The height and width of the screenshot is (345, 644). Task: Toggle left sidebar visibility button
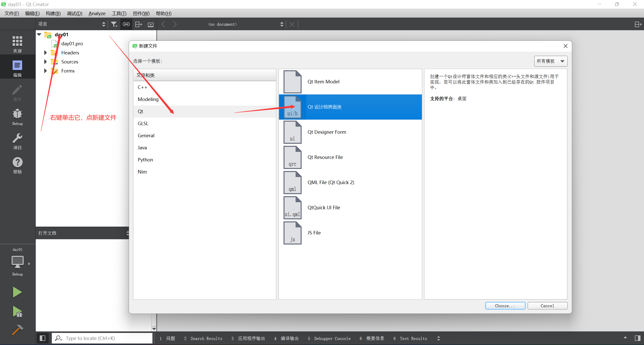tap(43, 338)
